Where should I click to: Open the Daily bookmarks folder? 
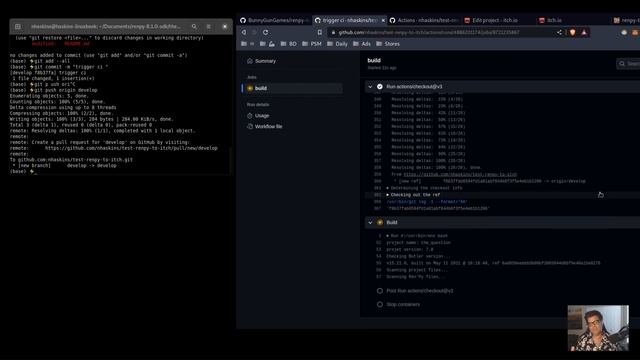tap(337, 44)
